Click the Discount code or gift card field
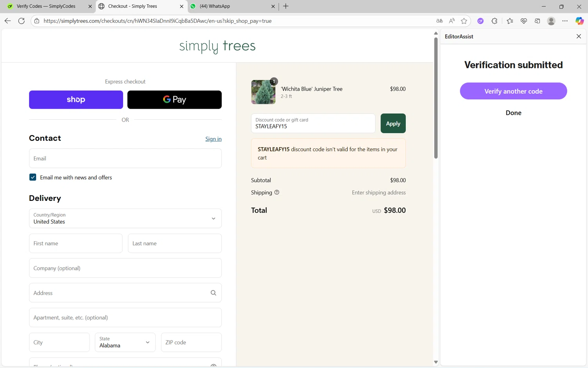The height and width of the screenshot is (368, 588). pos(313,123)
